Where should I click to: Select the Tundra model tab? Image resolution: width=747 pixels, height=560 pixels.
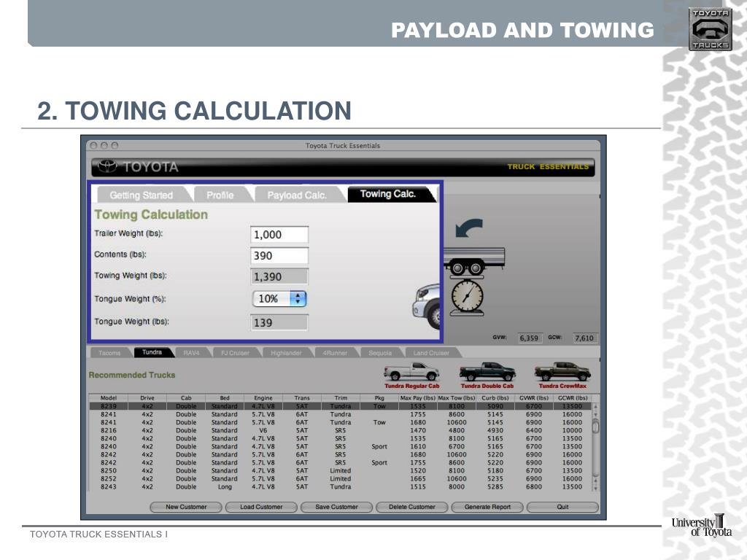pyautogui.click(x=152, y=352)
